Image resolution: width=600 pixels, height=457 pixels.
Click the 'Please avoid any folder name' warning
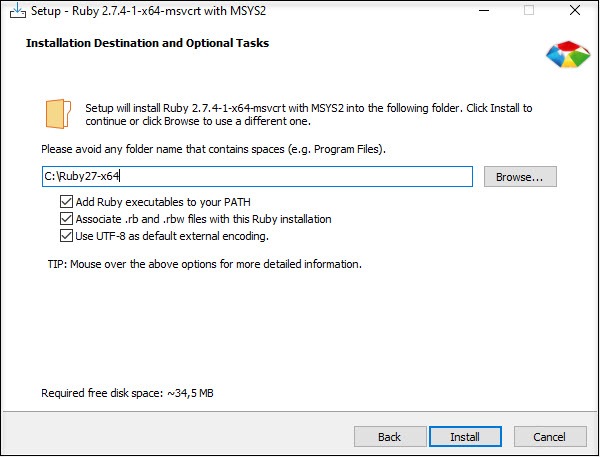tap(213, 149)
